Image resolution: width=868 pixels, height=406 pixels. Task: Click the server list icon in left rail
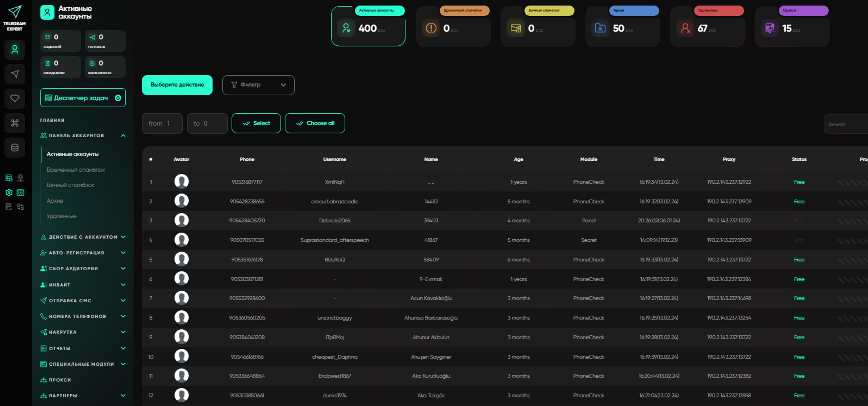click(9, 177)
